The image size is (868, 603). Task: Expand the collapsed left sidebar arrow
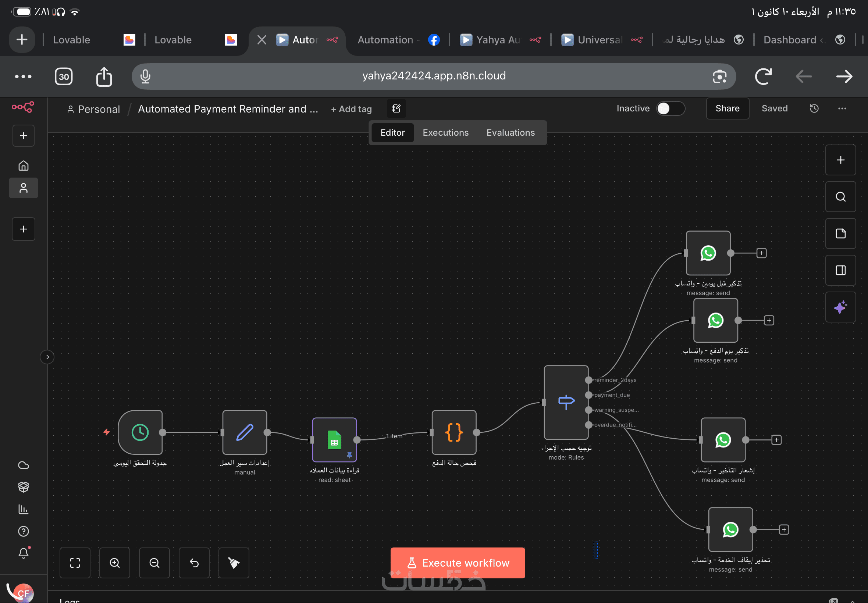point(47,357)
